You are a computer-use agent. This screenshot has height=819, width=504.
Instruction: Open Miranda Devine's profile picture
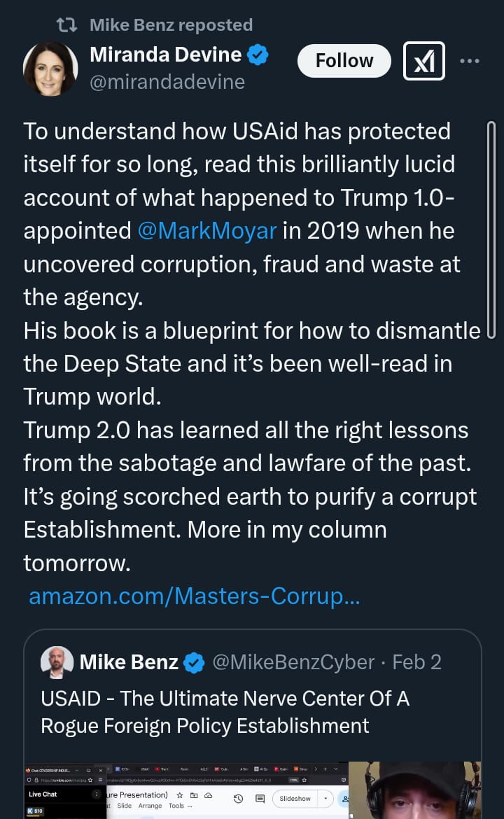point(50,69)
